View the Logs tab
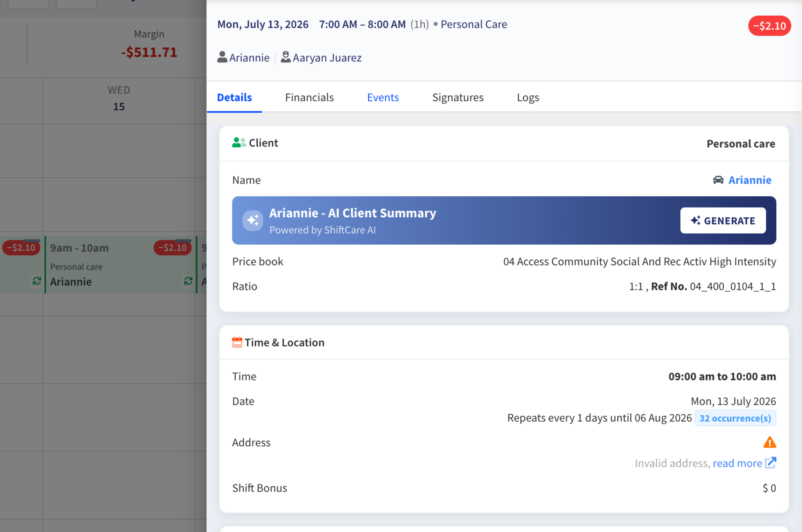Viewport: 802px width, 532px height. (x=528, y=97)
